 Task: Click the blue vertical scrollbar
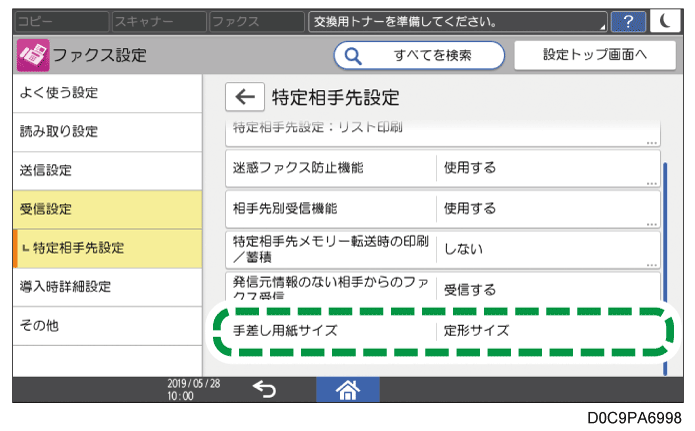[x=665, y=269]
